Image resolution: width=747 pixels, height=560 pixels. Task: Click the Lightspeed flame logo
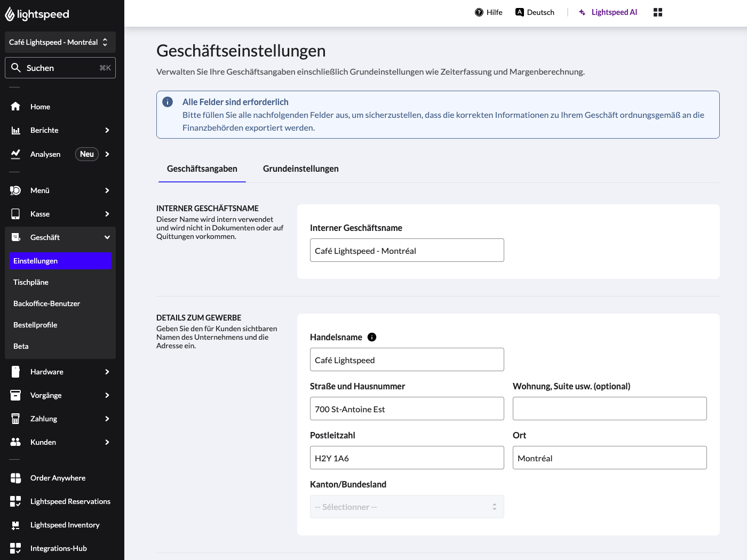point(10,14)
